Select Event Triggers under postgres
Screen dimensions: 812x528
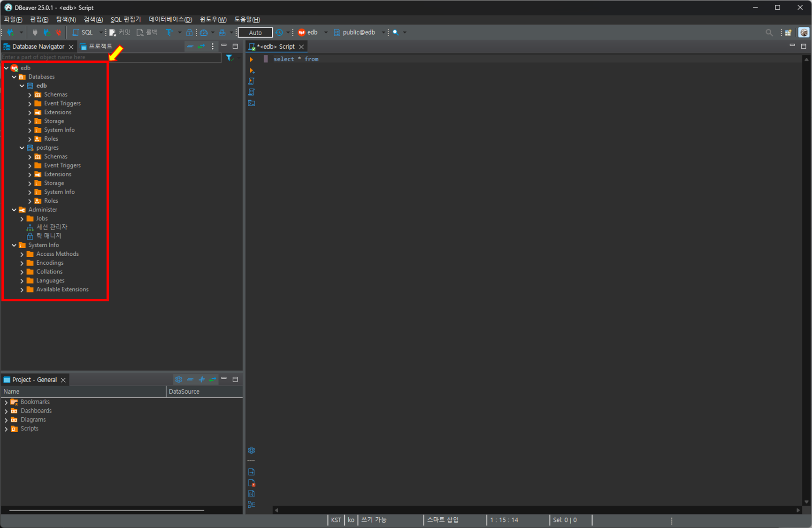click(x=62, y=166)
